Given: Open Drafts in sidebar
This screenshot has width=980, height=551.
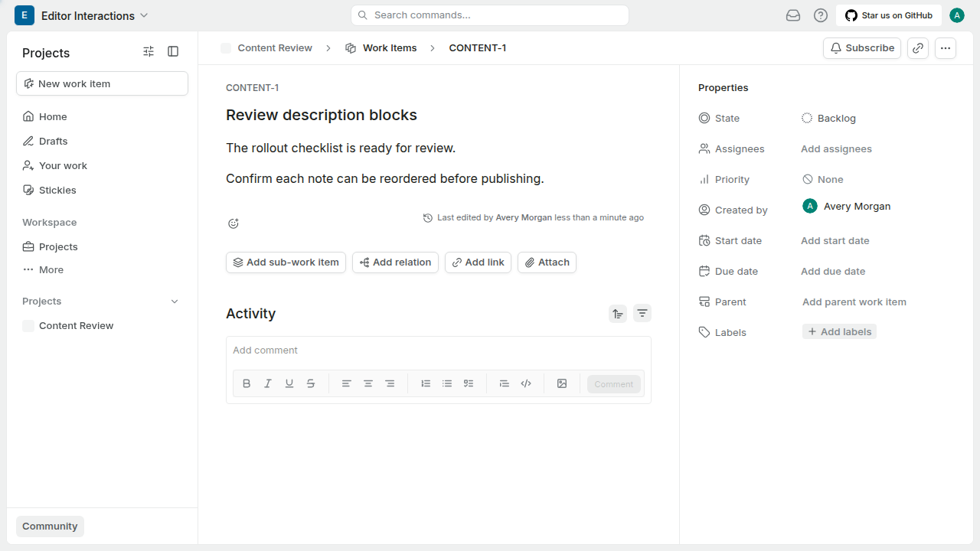Looking at the screenshot, I should pyautogui.click(x=102, y=142).
